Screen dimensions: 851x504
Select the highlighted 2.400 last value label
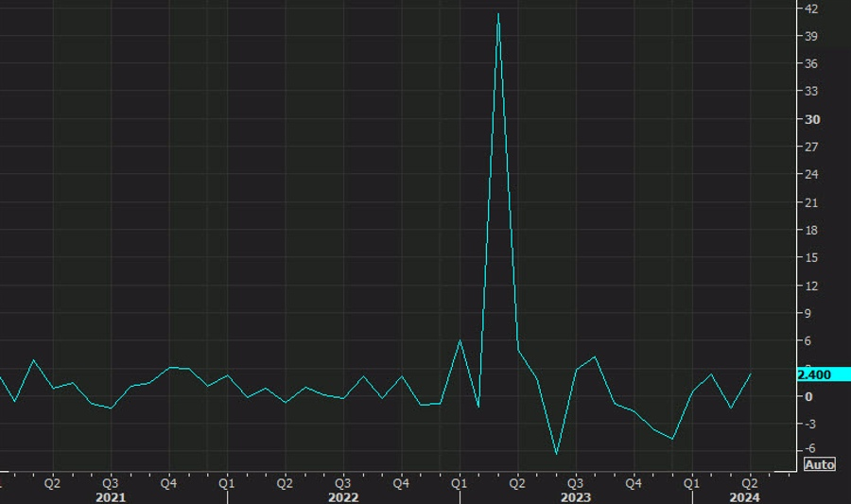[824, 374]
